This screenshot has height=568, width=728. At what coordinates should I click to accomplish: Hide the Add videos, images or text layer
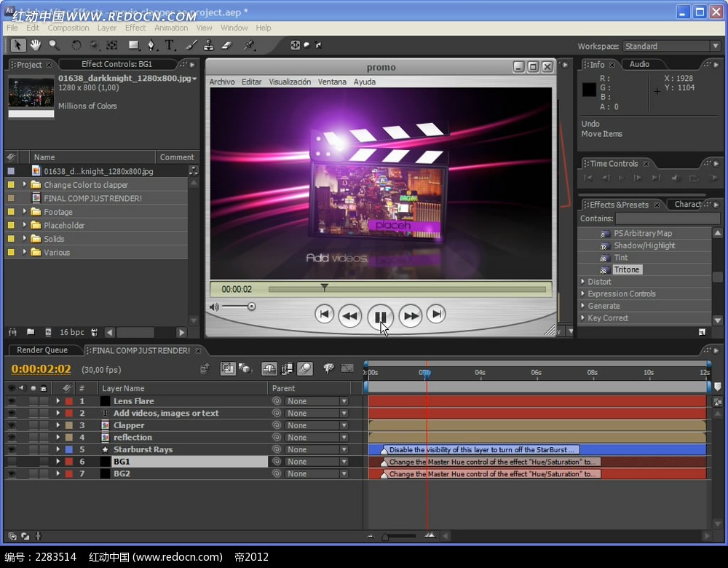pyautogui.click(x=12, y=413)
